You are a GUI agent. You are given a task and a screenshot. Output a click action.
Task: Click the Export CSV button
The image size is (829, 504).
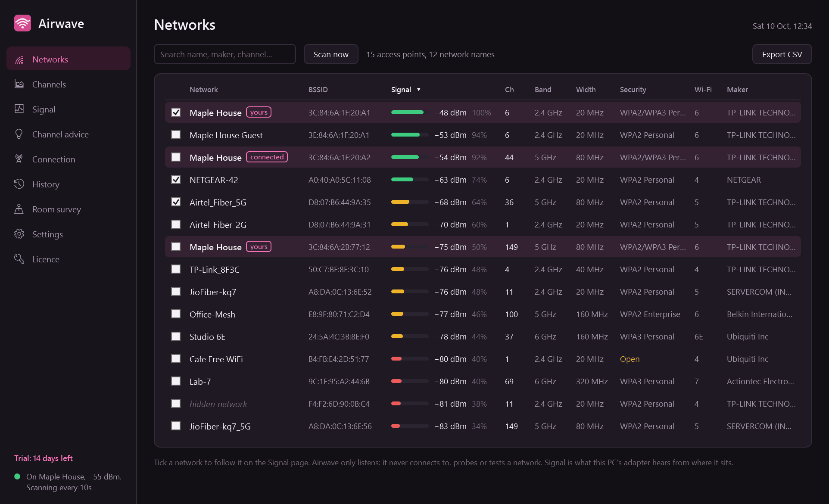click(x=782, y=54)
